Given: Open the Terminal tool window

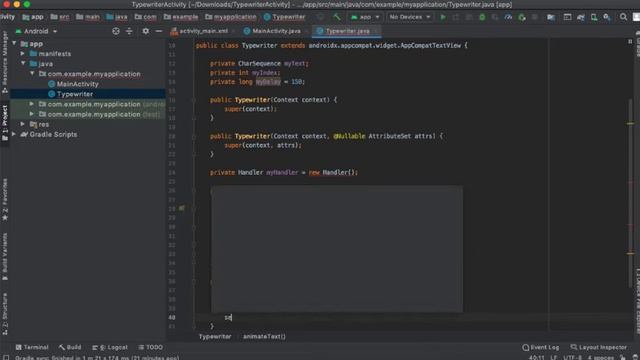Looking at the screenshot, I should pyautogui.click(x=32, y=347).
